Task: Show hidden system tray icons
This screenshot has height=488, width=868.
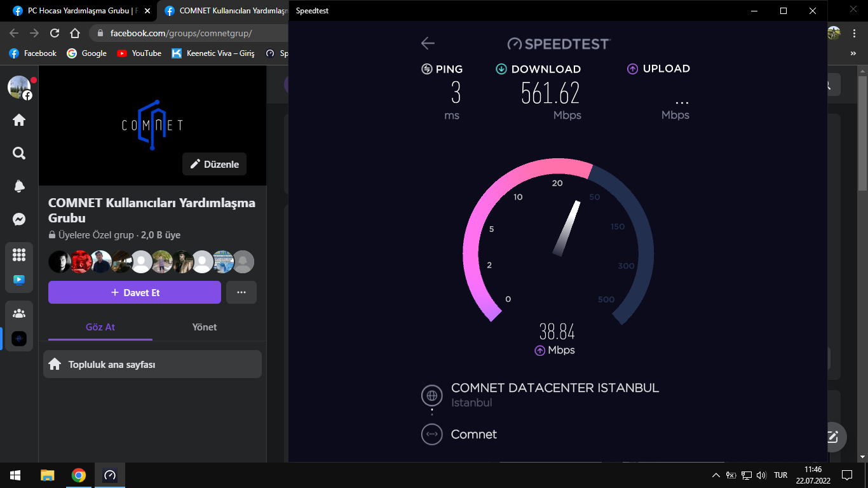Action: pos(716,475)
